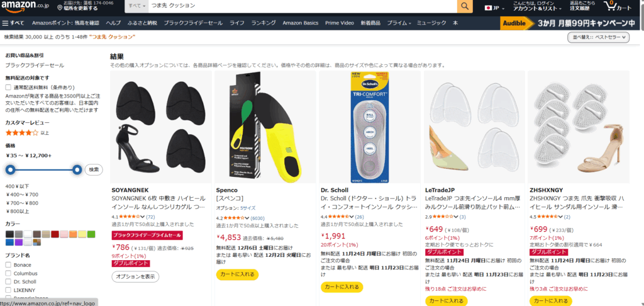Click オプションを表示 for SOYANGNEK product
The image size is (644, 306).
[x=136, y=276]
